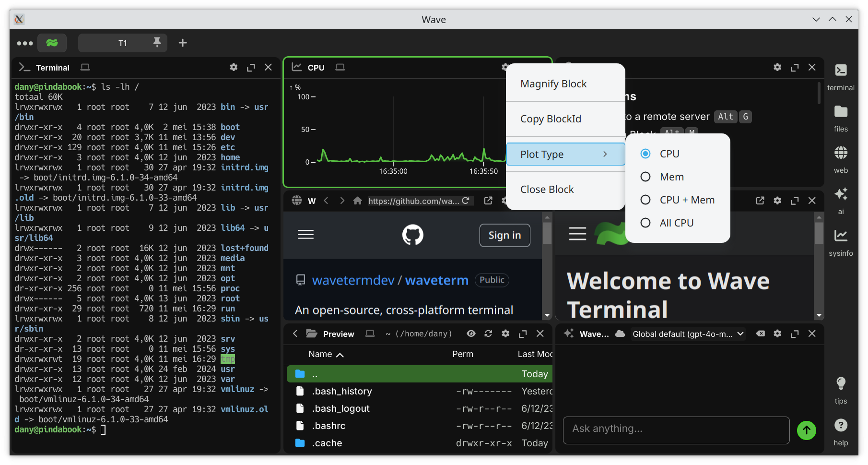Reload the GitHub page
Screen dimensions: 868x465
[x=466, y=201]
